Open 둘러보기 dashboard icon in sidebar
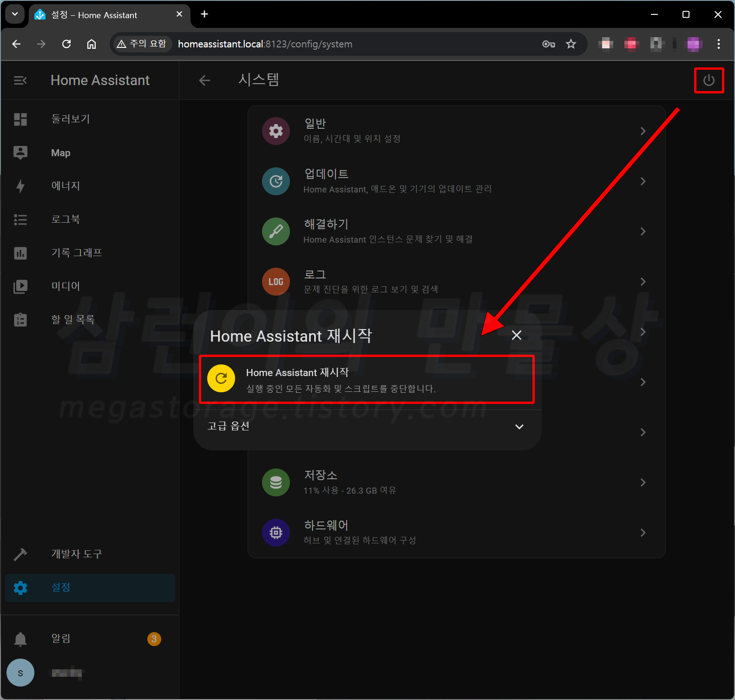Image resolution: width=735 pixels, height=700 pixels. [x=20, y=119]
